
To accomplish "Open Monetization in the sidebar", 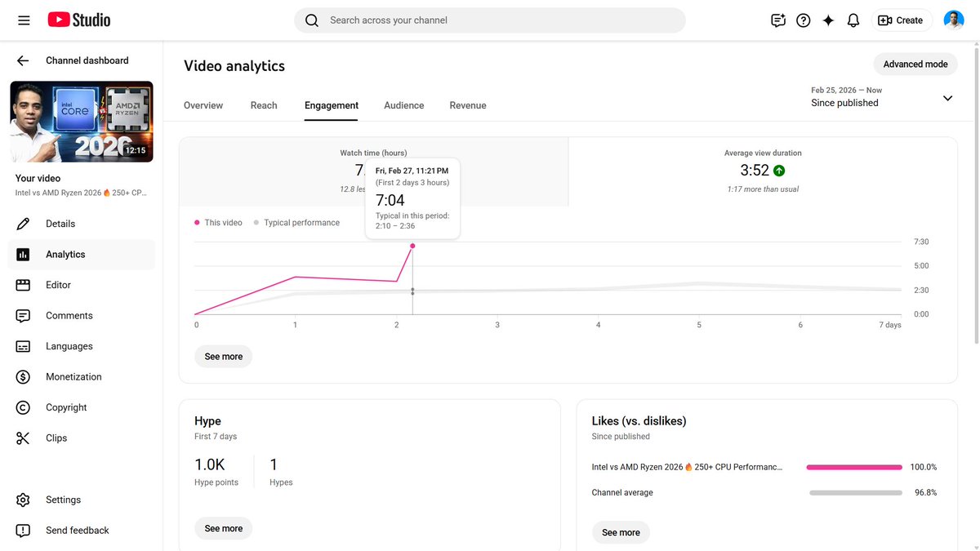I will [x=82, y=377].
